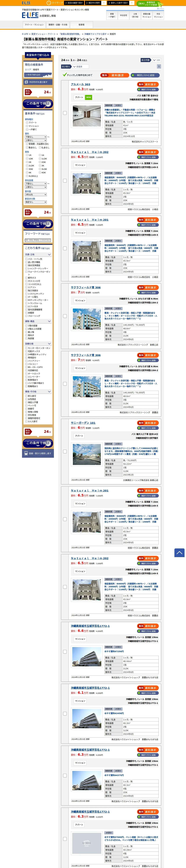Select the 2LDK layout checkbox
Image resolution: width=186 pixels, height=868 pixels.
pos(27,166)
